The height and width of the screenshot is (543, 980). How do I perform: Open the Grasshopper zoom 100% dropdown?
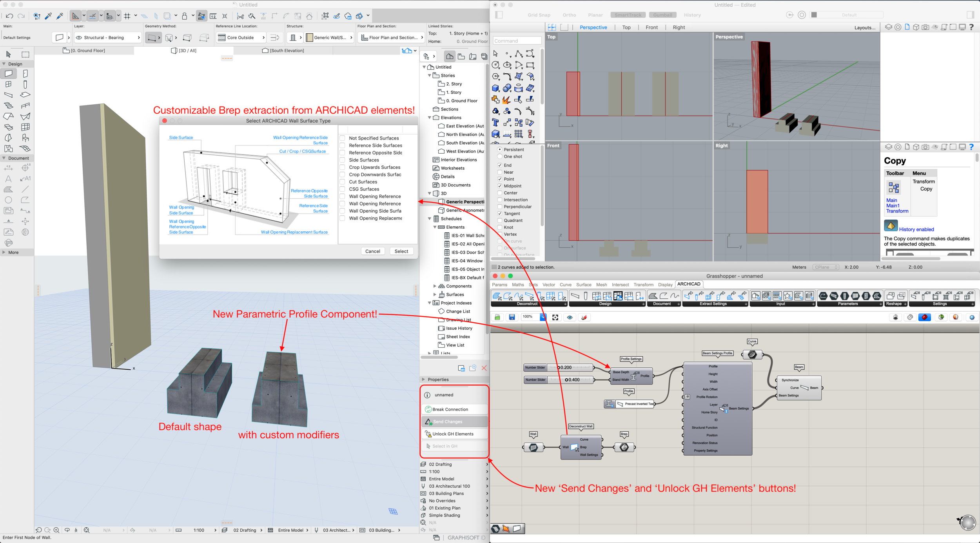pos(543,317)
